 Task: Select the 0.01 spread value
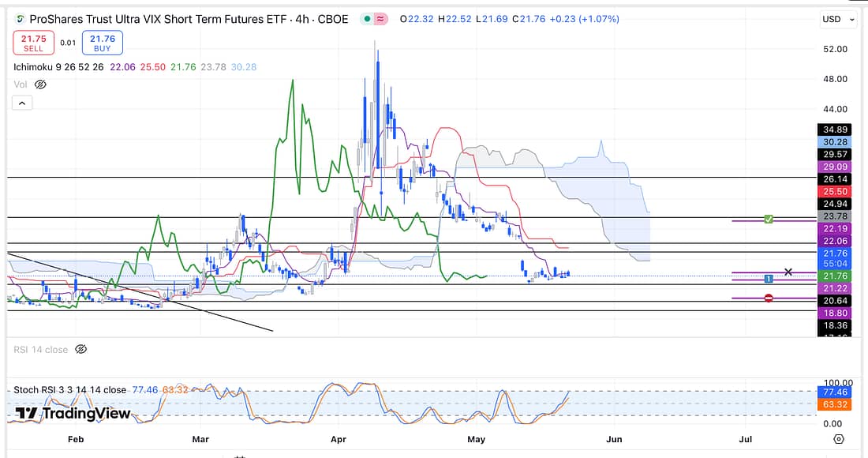pos(68,43)
